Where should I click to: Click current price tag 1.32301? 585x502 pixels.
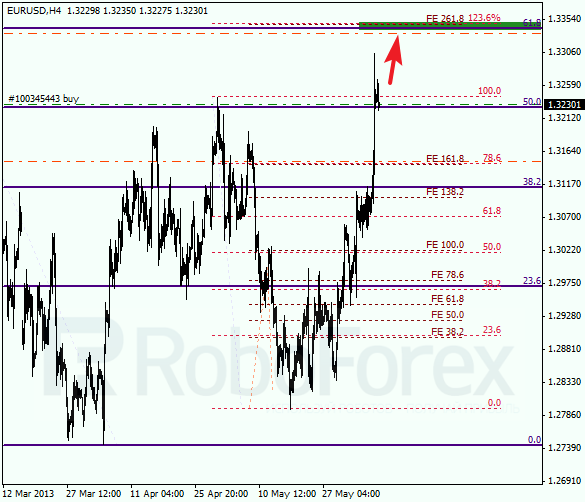point(564,104)
